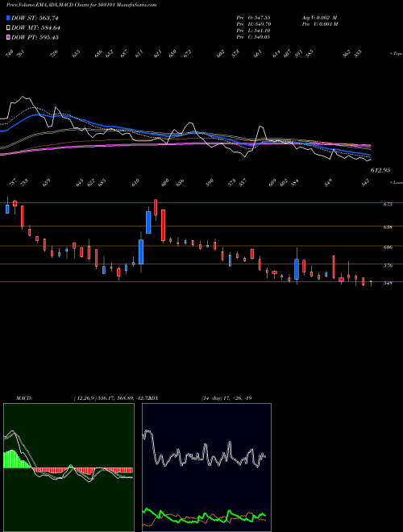This screenshot has width=403, height=532.
Task: Click the 'Pre V: 0.001 M' volume text
Action: [319, 24]
